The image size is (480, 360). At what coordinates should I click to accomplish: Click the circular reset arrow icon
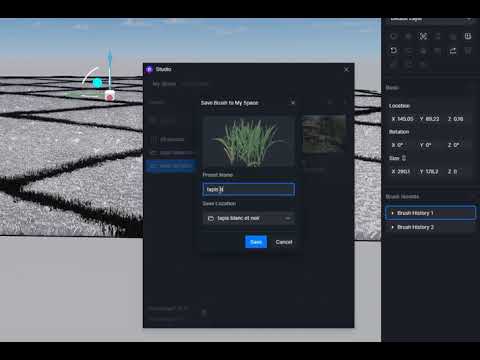pyautogui.click(x=394, y=51)
